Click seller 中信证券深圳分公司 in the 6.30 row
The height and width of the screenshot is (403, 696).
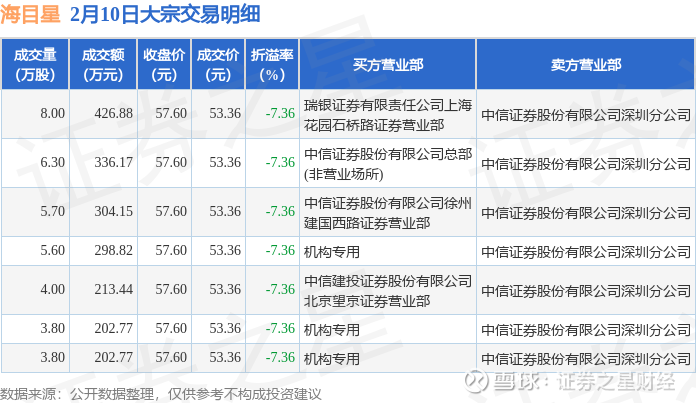point(586,164)
